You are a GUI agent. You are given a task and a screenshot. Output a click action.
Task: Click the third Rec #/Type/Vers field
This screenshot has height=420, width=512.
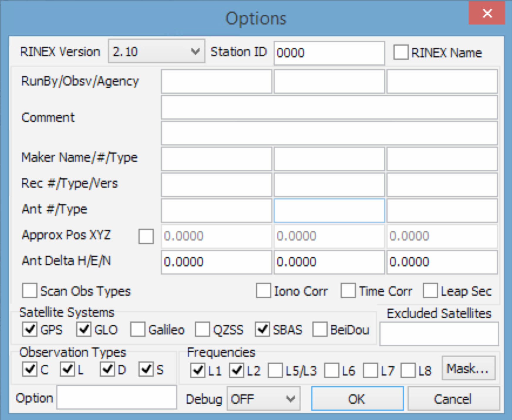(442, 185)
